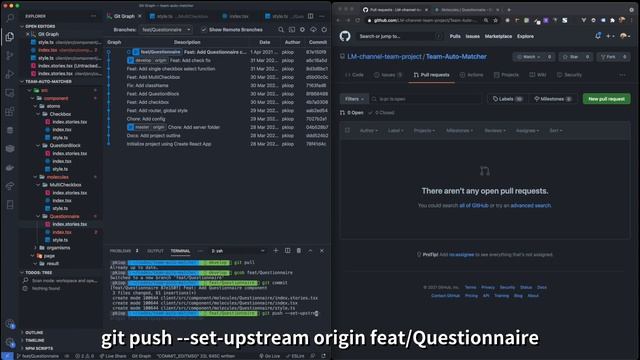Open the Author filter dropdown

click(x=369, y=131)
